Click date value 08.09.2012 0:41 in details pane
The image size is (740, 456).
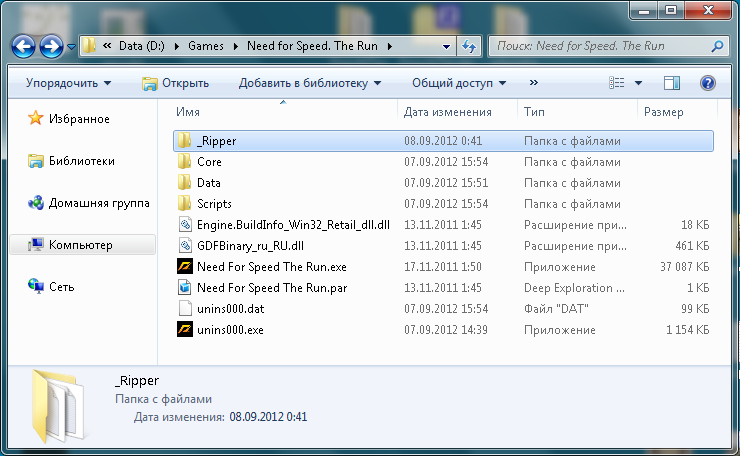click(268, 417)
